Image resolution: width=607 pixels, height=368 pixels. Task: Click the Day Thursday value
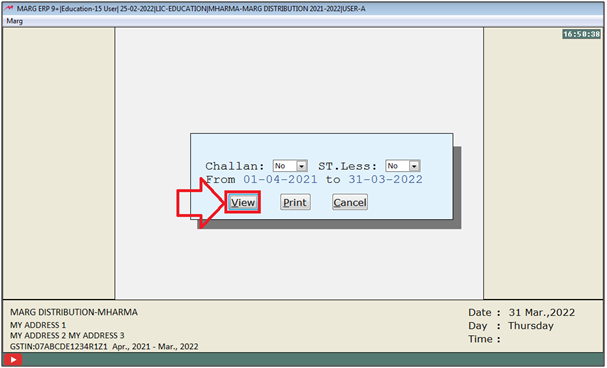(x=531, y=326)
